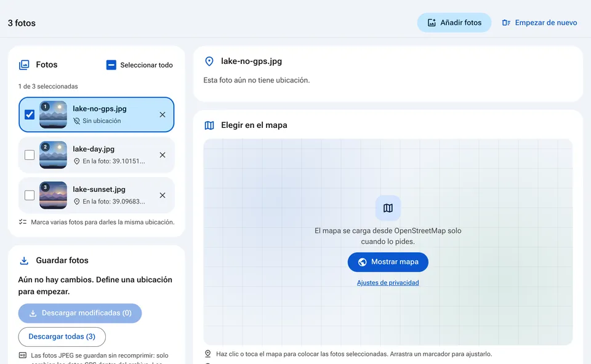Open the lake-no-gps.jpg thumbnail
591x364 pixels.
tap(53, 114)
